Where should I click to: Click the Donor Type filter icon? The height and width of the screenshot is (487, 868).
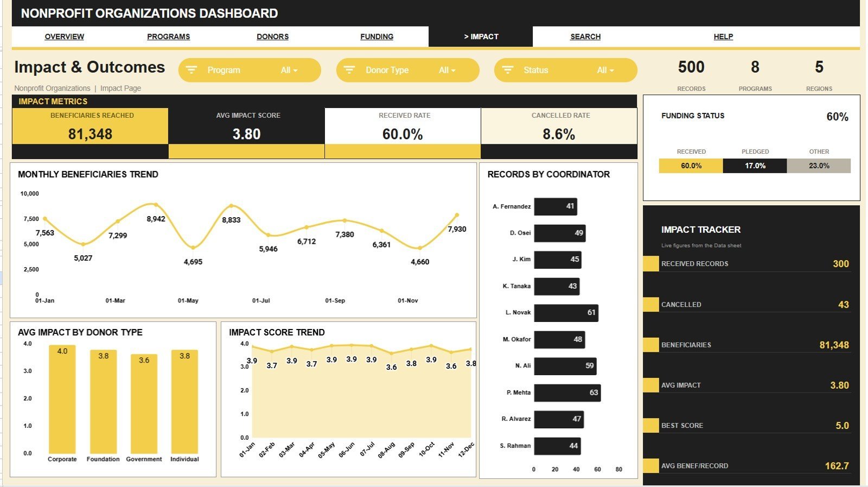pyautogui.click(x=349, y=70)
